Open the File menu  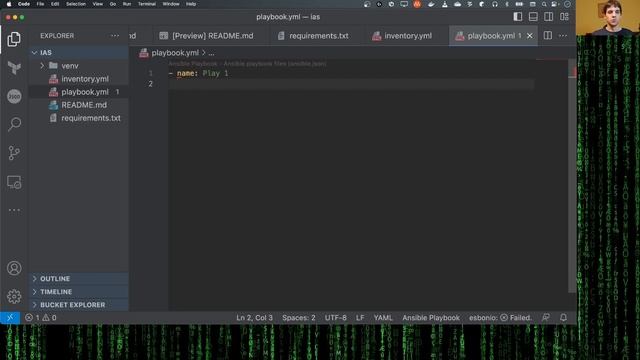[40, 4]
